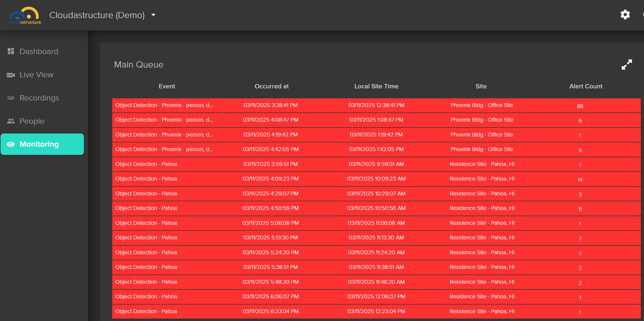644x321 pixels.
Task: Open the Cloudastructure (Demo) account dropdown
Action: tap(153, 15)
